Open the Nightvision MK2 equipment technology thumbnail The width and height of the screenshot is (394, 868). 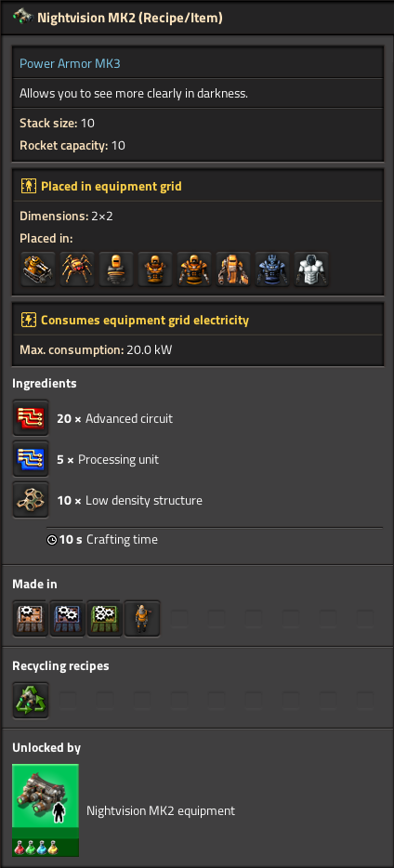46,810
